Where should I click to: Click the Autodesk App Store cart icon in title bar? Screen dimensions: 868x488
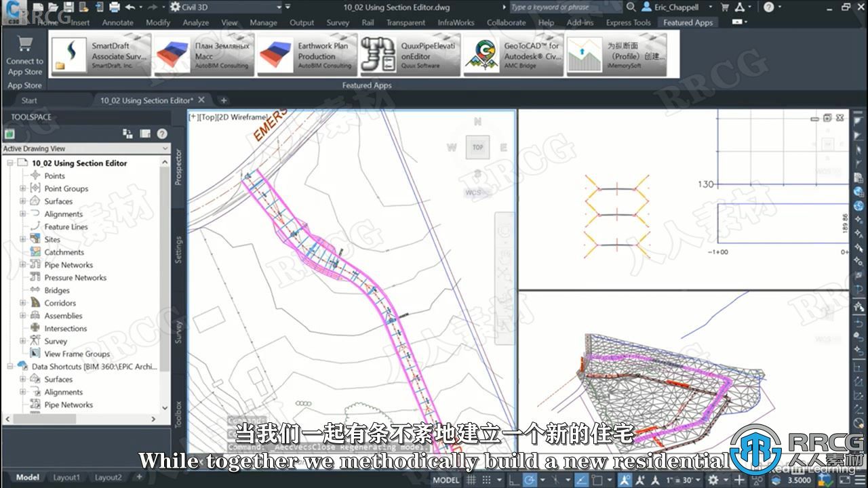tap(725, 7)
